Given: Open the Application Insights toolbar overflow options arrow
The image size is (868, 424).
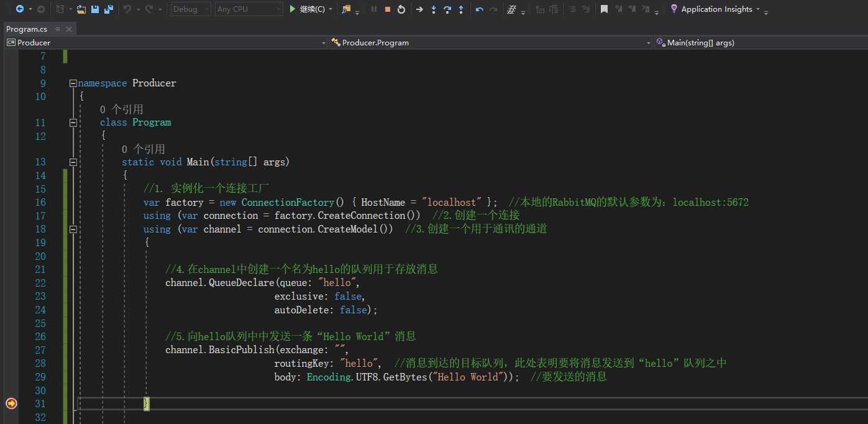Looking at the screenshot, I should pos(767,12).
